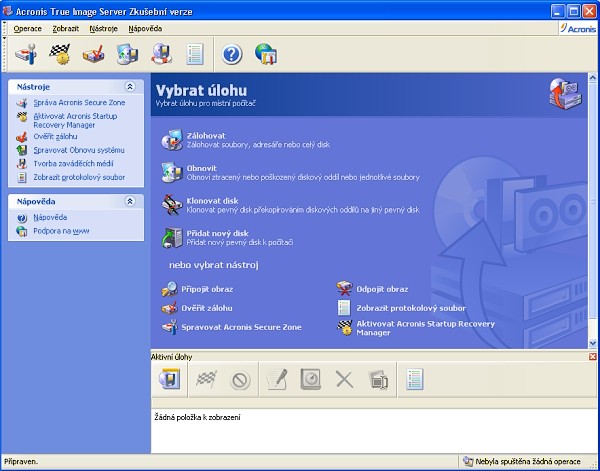
Task: Collapse the Nástroje sidebar section
Action: 130,87
